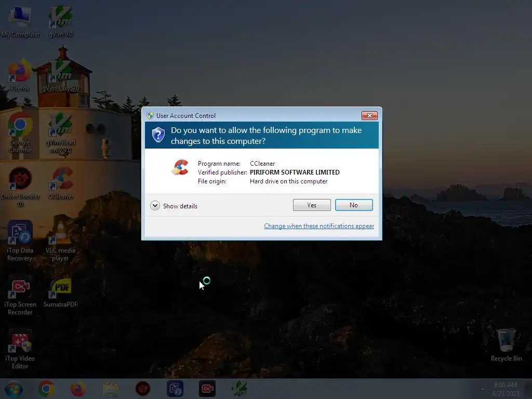Image resolution: width=532 pixels, height=399 pixels.
Task: Click the CCleaner program icon in dialog
Action: (180, 168)
